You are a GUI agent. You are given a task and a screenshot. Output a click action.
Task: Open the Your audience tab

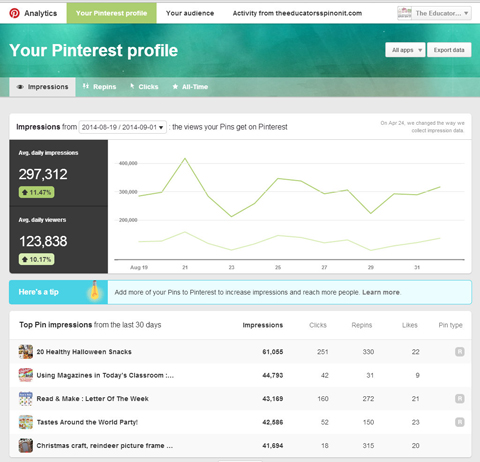(x=190, y=13)
